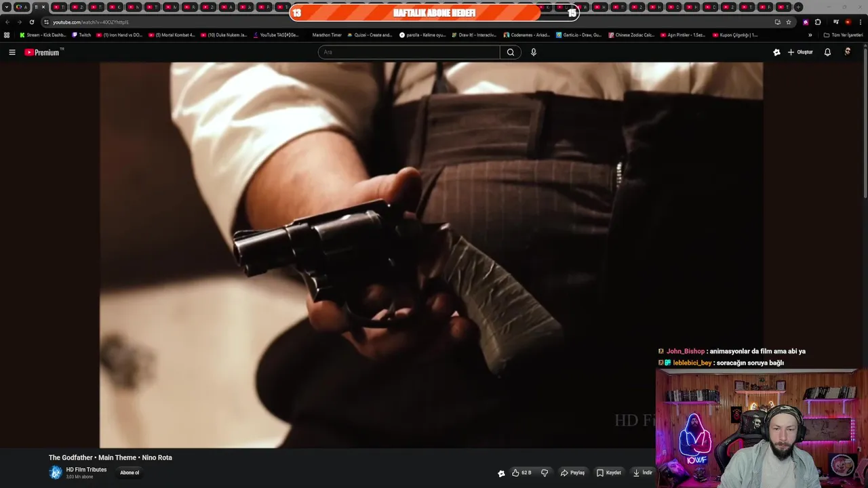This screenshot has height=488, width=868.
Task: Bookmark this page with star icon
Action: [789, 22]
